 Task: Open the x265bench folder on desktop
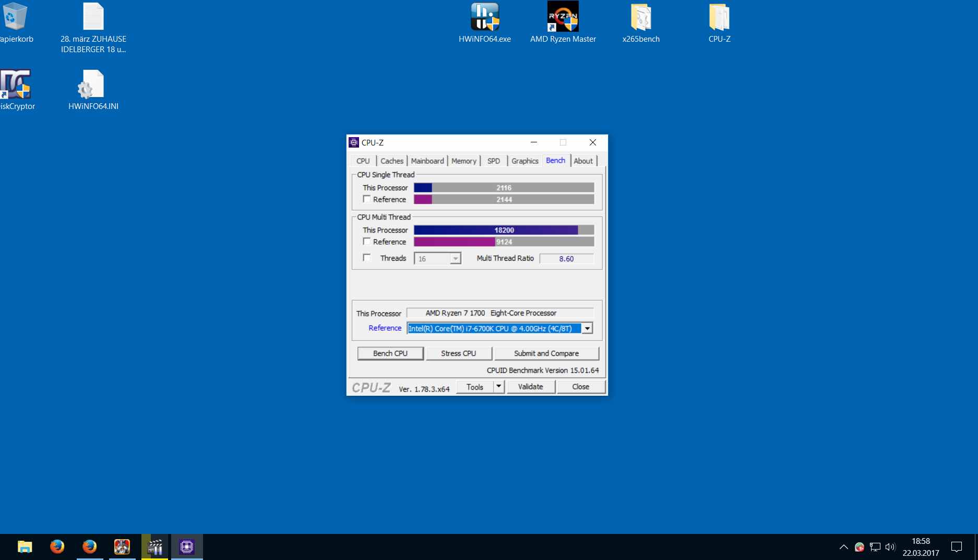click(x=641, y=23)
